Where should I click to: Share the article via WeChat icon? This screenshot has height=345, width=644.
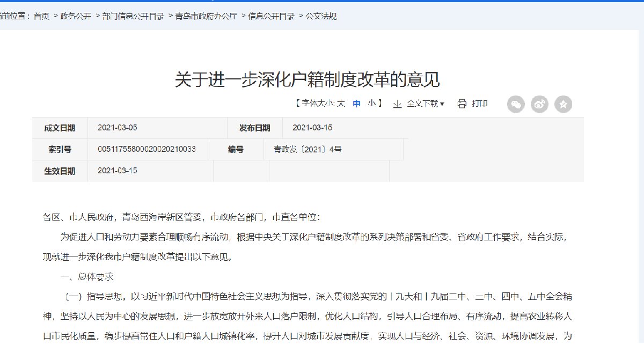[x=516, y=105]
